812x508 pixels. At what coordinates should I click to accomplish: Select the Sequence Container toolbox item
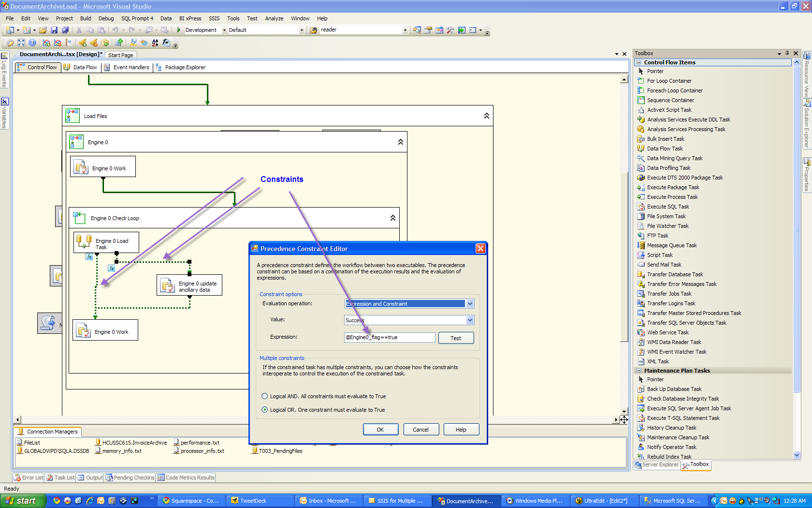670,100
